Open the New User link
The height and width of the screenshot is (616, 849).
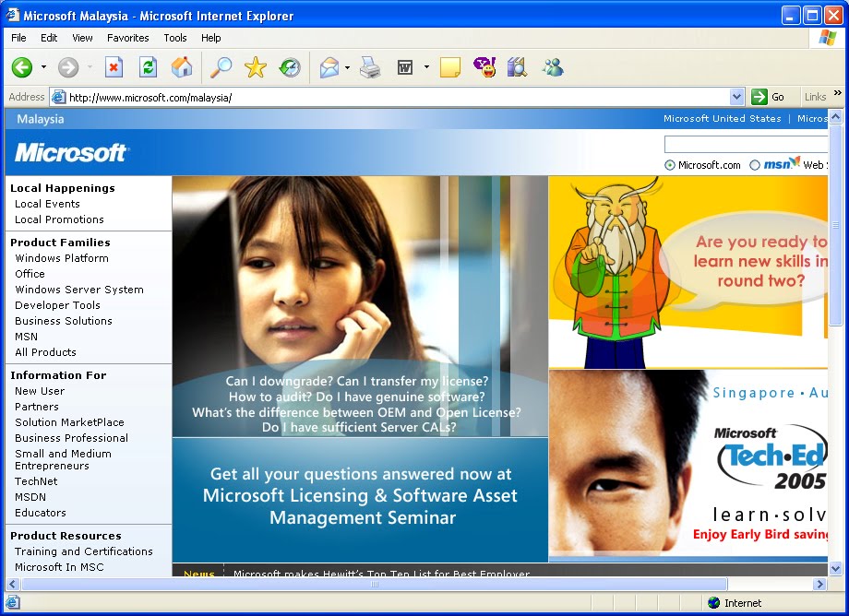[x=40, y=391]
